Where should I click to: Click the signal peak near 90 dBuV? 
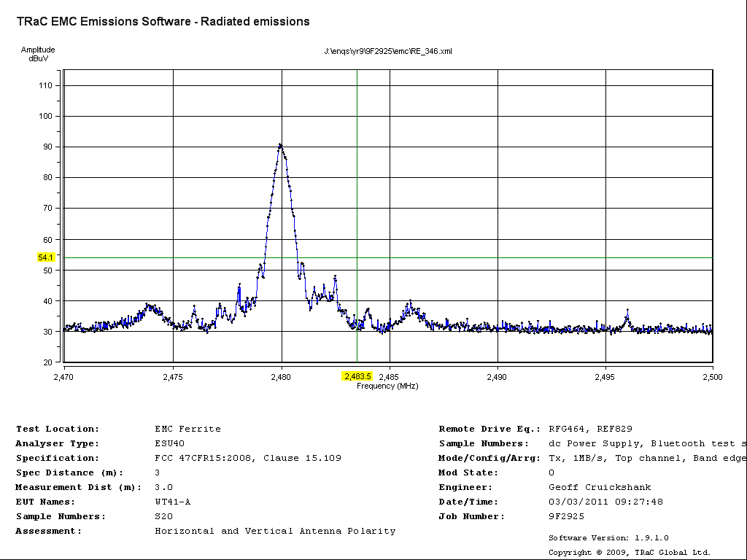pos(281,145)
